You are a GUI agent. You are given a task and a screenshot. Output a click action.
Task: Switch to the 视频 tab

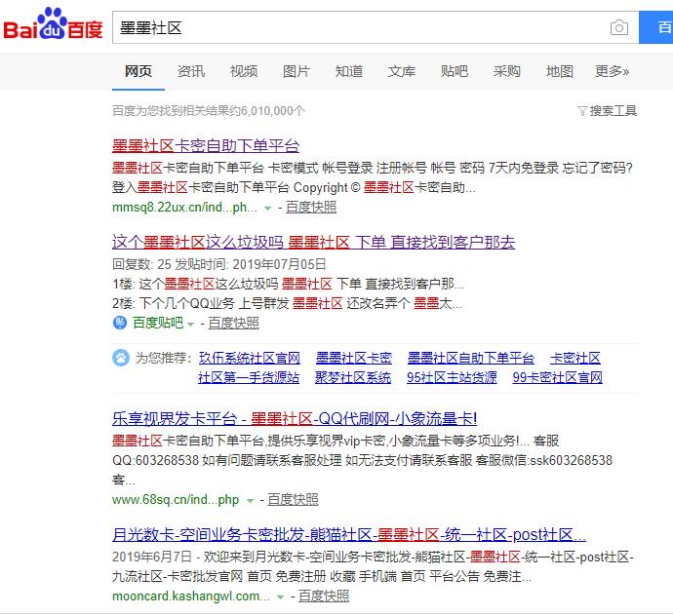coord(244,71)
